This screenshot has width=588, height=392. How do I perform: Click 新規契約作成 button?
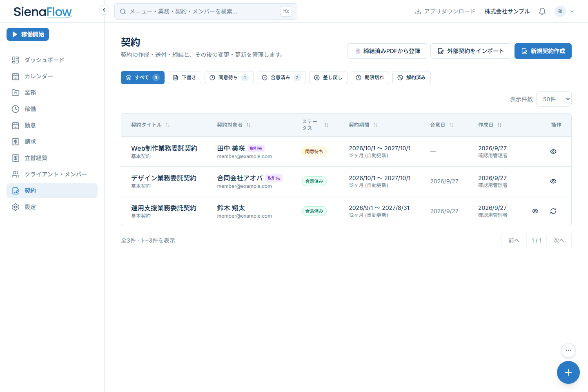click(543, 51)
